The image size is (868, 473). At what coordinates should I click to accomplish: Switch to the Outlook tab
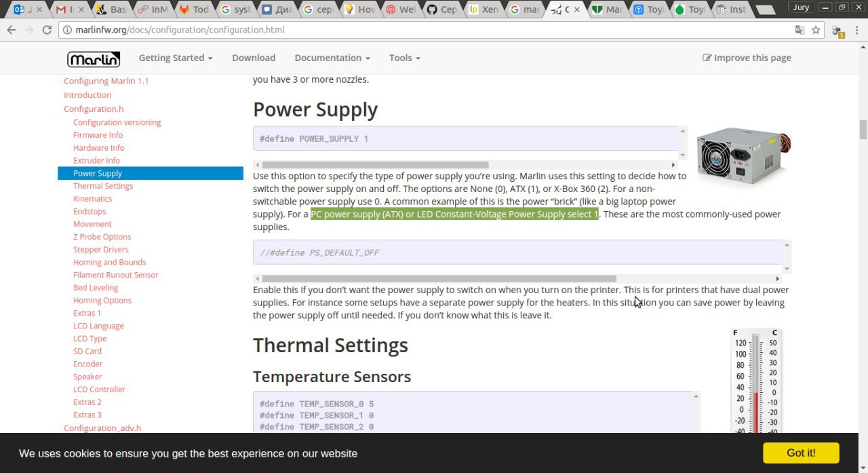27,10
